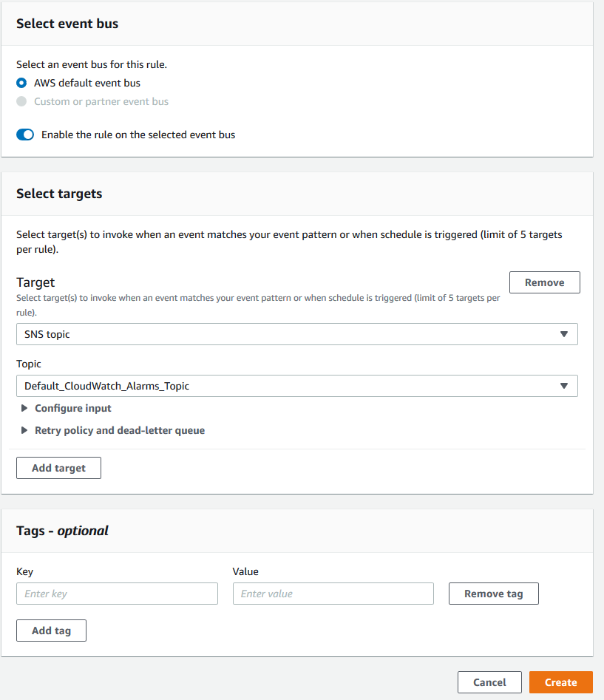Image resolution: width=604 pixels, height=700 pixels.
Task: Click the triangle icon beside Retry policy
Action: 24,430
